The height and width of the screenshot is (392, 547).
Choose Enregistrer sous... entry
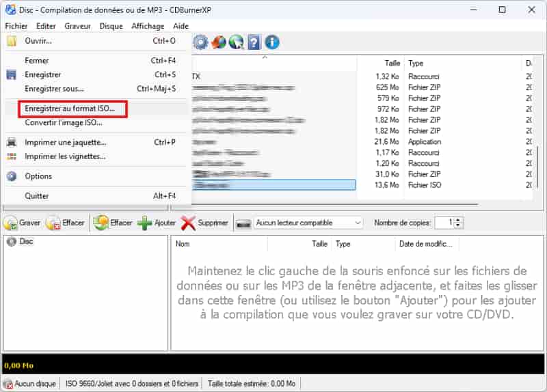[x=96, y=89]
